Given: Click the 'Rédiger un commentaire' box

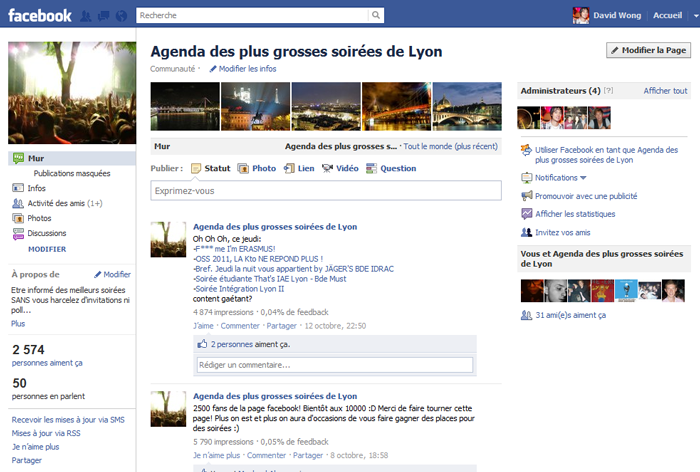Looking at the screenshot, I should [x=334, y=366].
